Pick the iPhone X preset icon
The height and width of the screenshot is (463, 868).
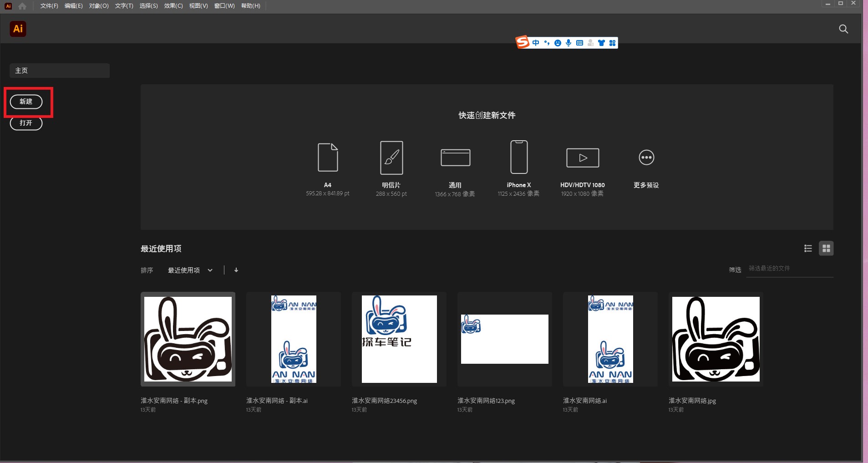tap(519, 157)
